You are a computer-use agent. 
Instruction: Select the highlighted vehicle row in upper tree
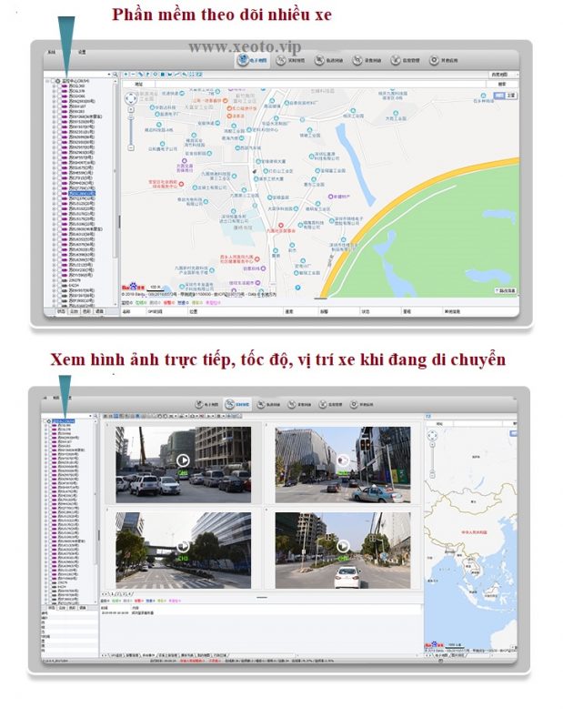tap(81, 193)
